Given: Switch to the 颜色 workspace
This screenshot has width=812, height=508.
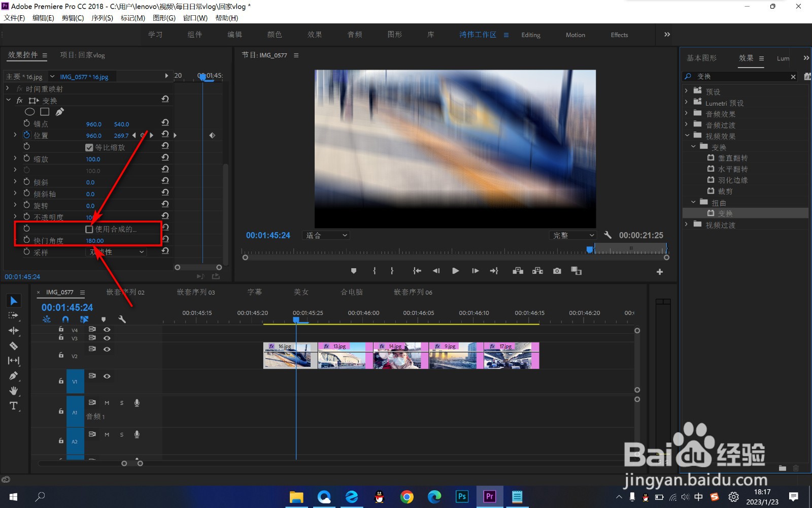Looking at the screenshot, I should pos(275,35).
